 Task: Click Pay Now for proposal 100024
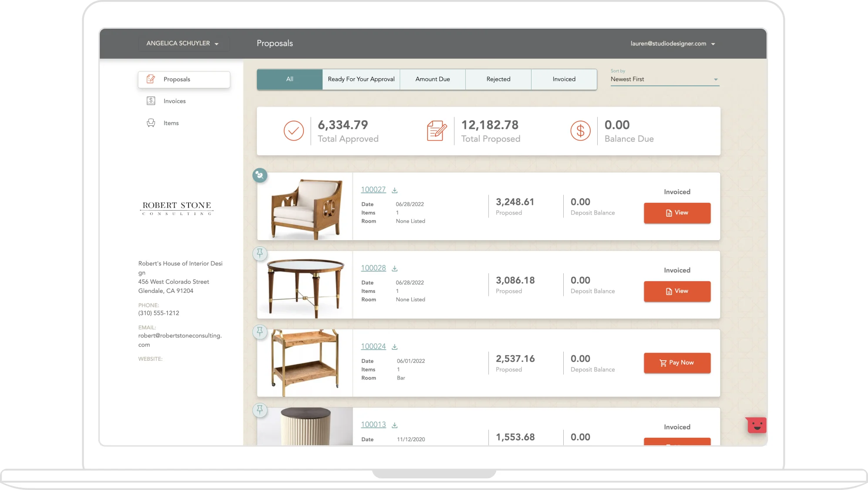click(x=677, y=362)
